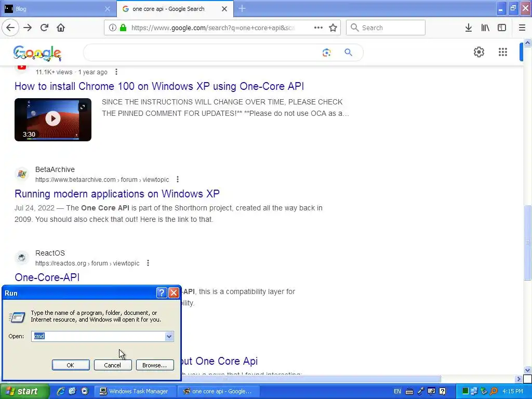This screenshot has height=399, width=532.
Task: Open the One-Core-API ReactOS link
Action: pyautogui.click(x=47, y=277)
